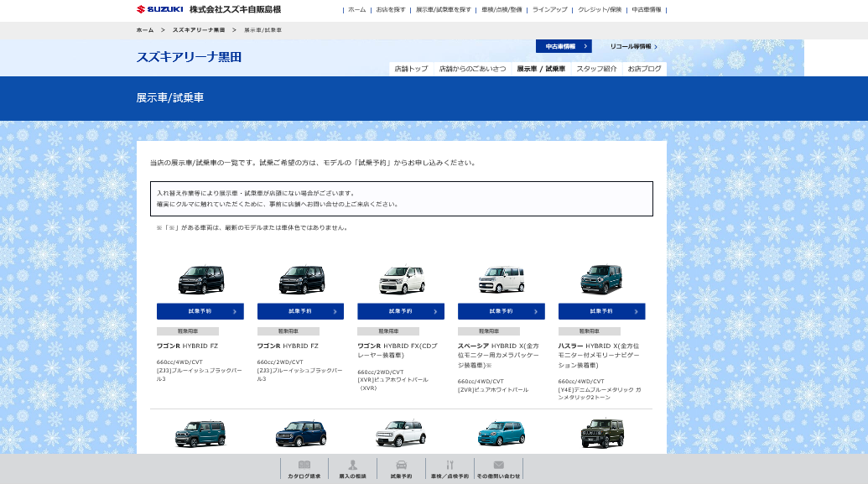This screenshot has width=868, height=484.
Task: Open 試乗予約 car icon in bottom bar
Action: (402, 469)
